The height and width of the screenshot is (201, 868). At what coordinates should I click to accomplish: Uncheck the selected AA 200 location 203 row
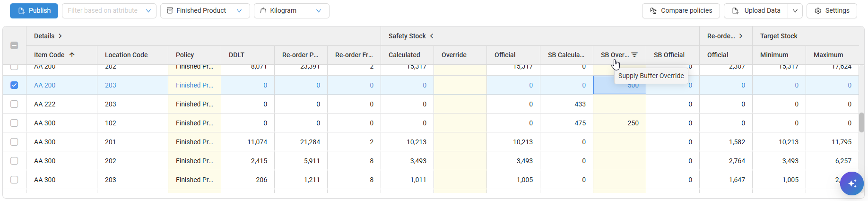[x=14, y=85]
